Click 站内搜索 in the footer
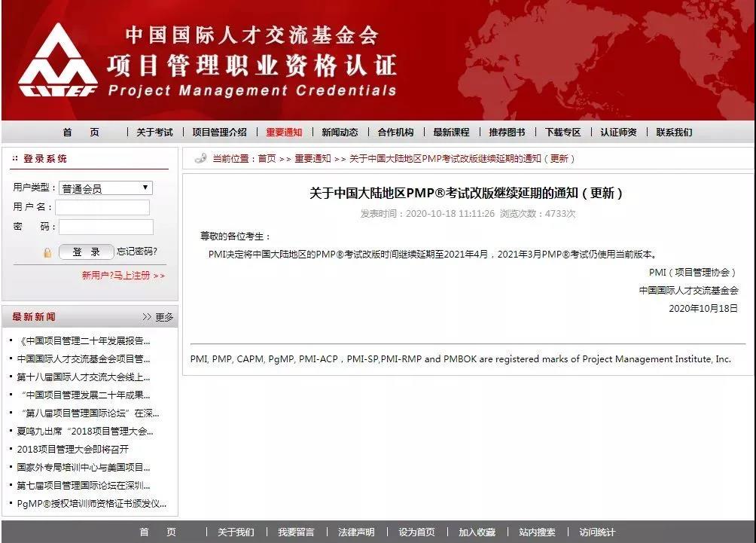 pos(537,532)
